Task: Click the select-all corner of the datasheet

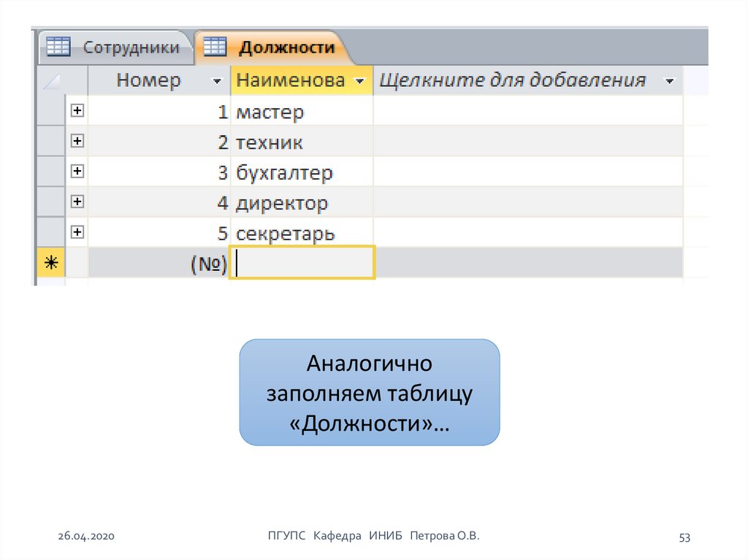Action: coord(50,80)
